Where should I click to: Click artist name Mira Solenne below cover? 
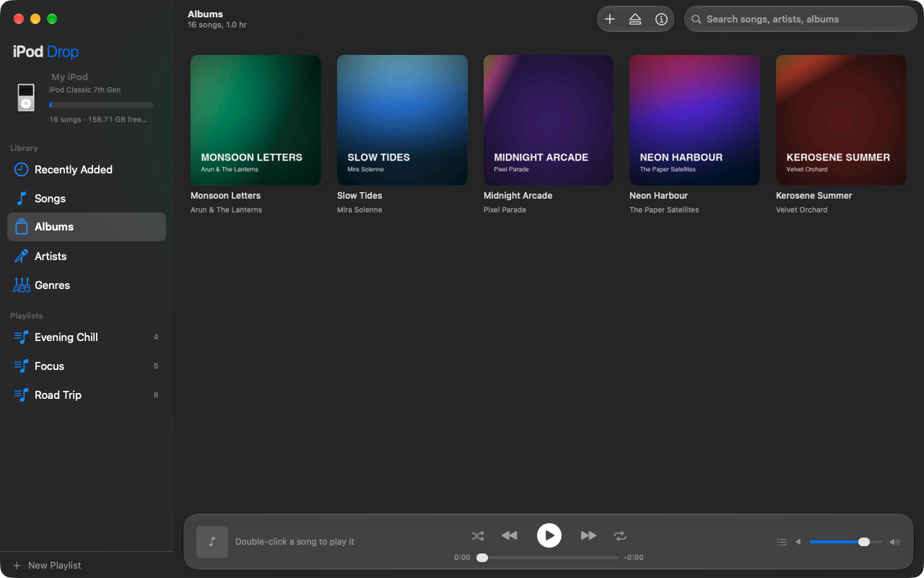[359, 210]
